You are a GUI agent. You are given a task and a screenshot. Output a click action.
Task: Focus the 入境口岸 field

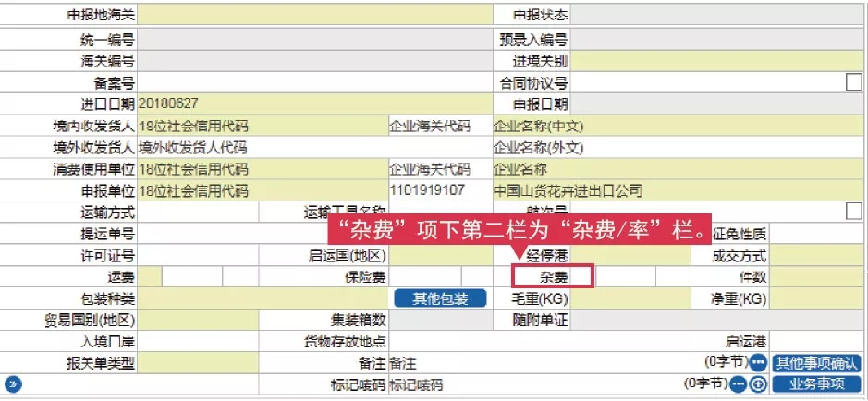198,341
